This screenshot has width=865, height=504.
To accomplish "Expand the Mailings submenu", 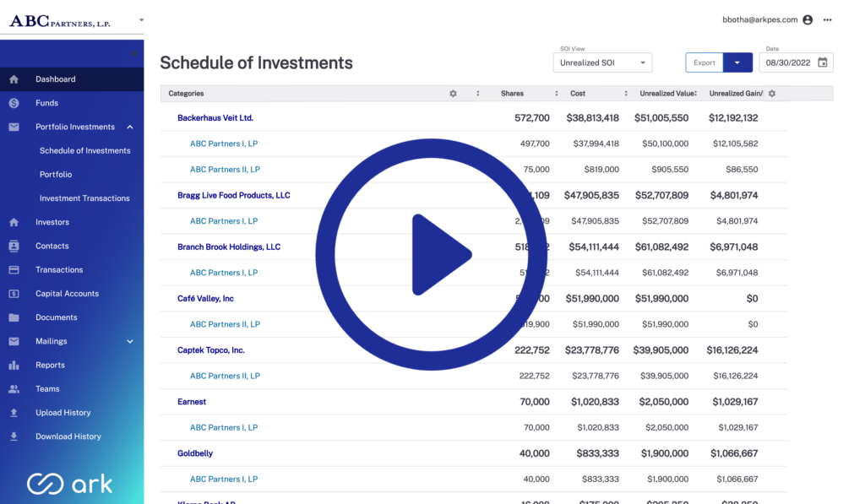I will tap(130, 341).
